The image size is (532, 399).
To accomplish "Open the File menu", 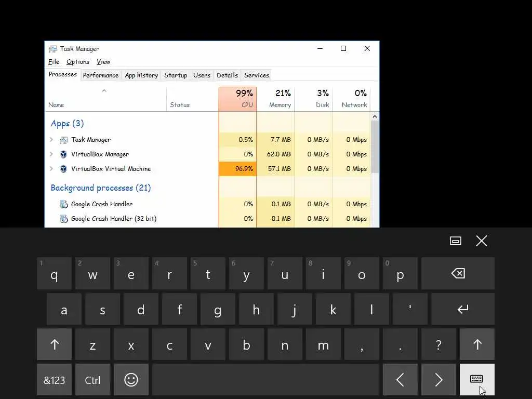I will pyautogui.click(x=54, y=62).
